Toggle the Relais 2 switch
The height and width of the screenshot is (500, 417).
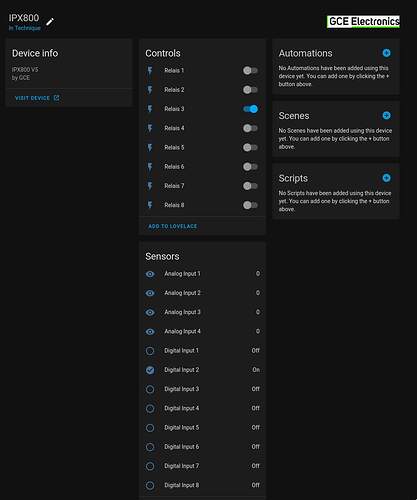coord(250,90)
